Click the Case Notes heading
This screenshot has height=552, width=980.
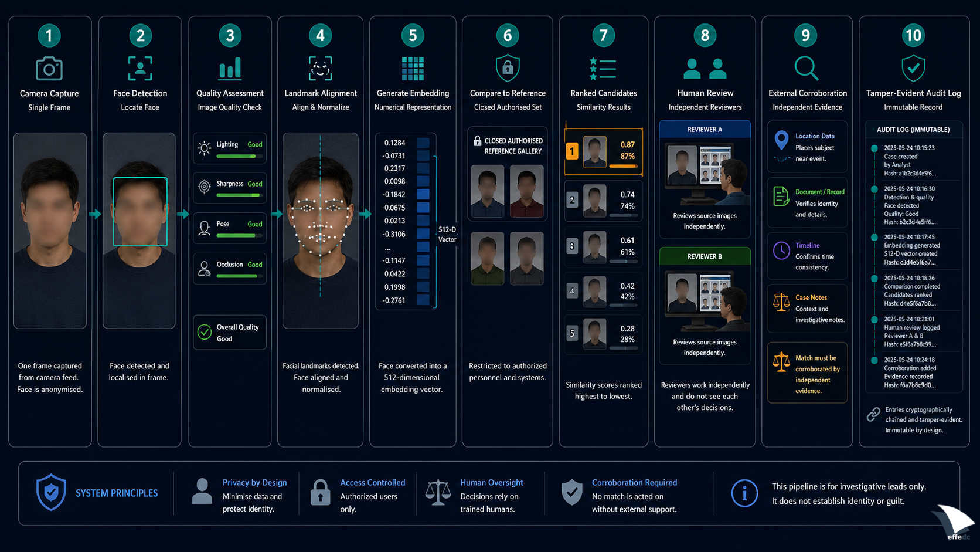[811, 297]
